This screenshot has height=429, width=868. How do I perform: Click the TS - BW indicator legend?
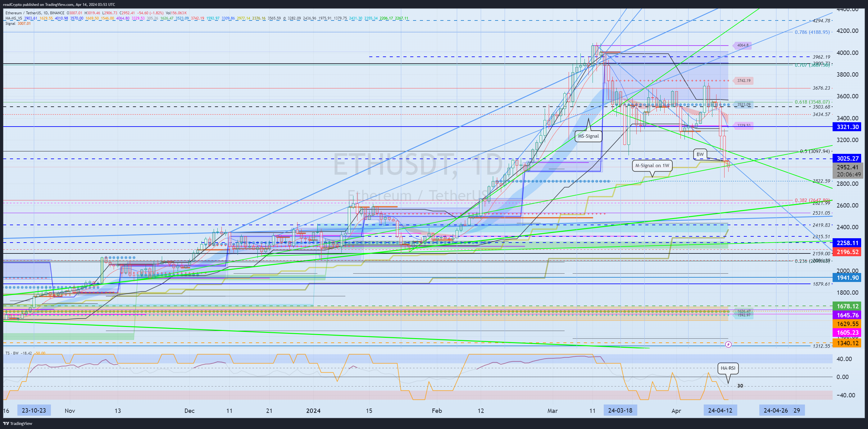point(12,353)
